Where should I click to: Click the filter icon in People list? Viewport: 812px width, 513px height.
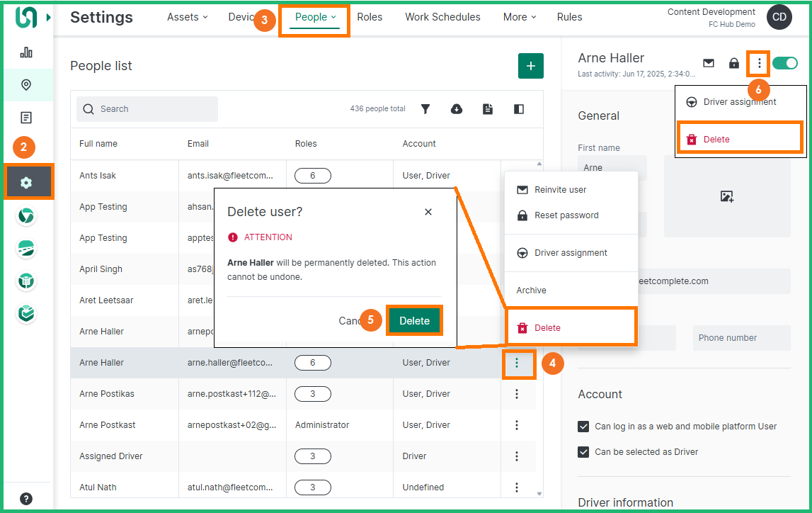click(x=425, y=109)
